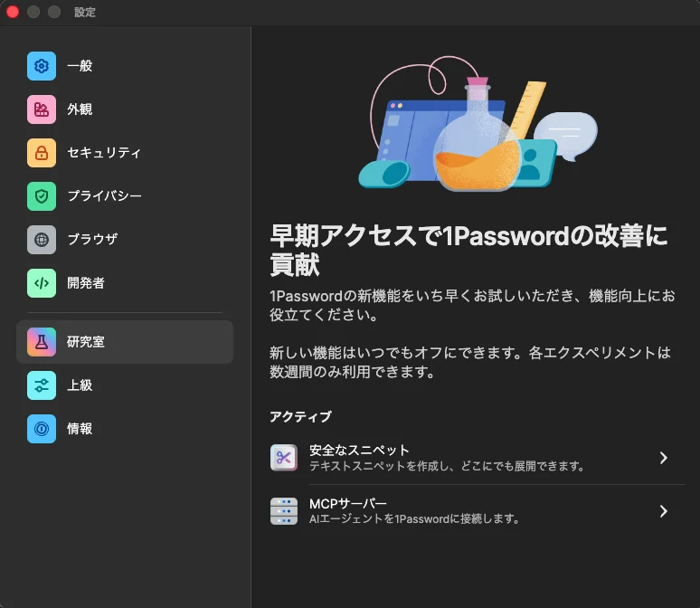The height and width of the screenshot is (608, 700).
Task: Select the 研究室 sidebar row
Action: click(125, 342)
